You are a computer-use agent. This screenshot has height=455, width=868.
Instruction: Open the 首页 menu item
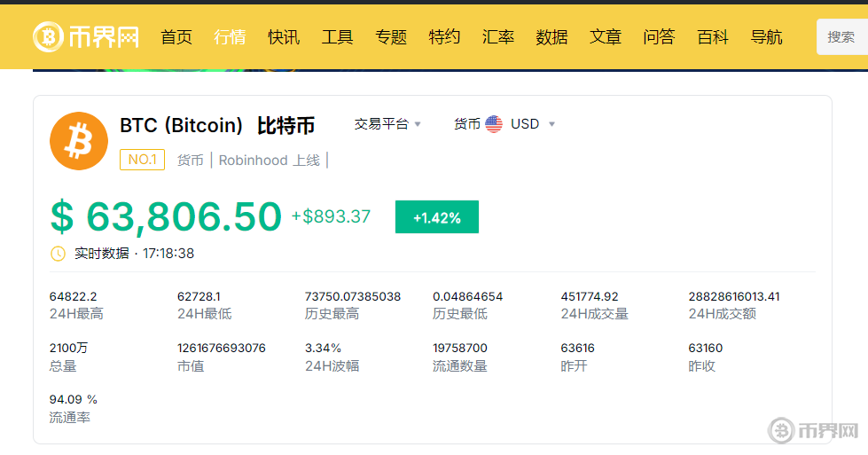(176, 37)
